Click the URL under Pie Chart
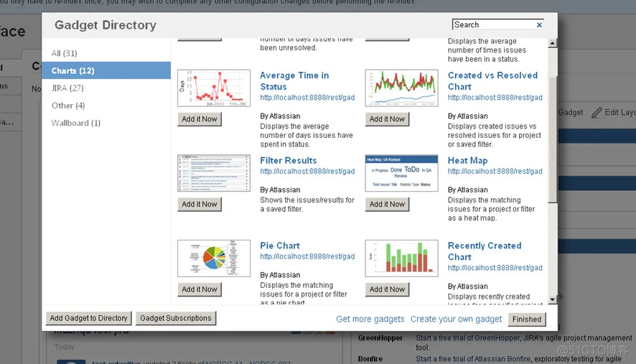The image size is (636, 364). [307, 257]
